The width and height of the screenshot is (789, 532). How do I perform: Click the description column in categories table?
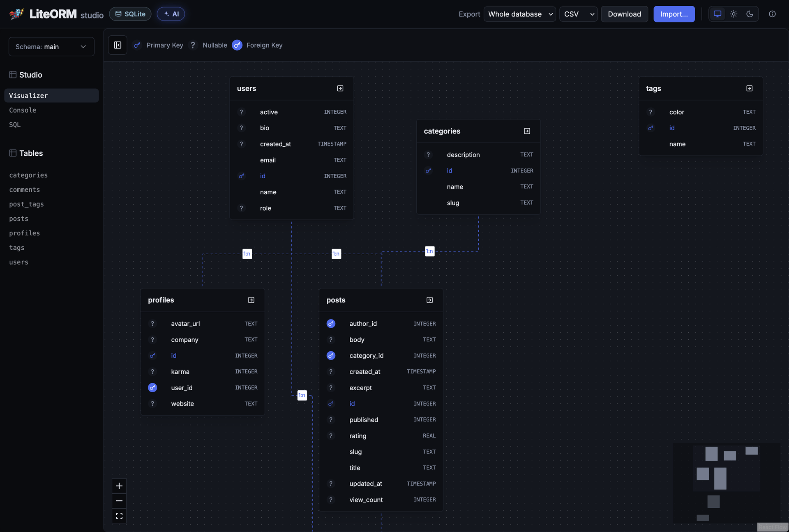[x=478, y=155]
